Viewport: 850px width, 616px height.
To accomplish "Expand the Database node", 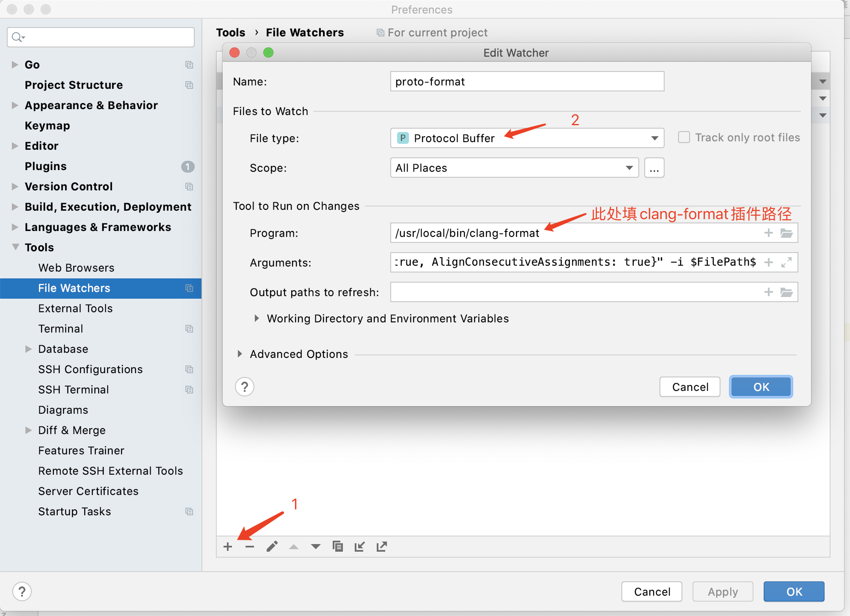I will click(28, 349).
